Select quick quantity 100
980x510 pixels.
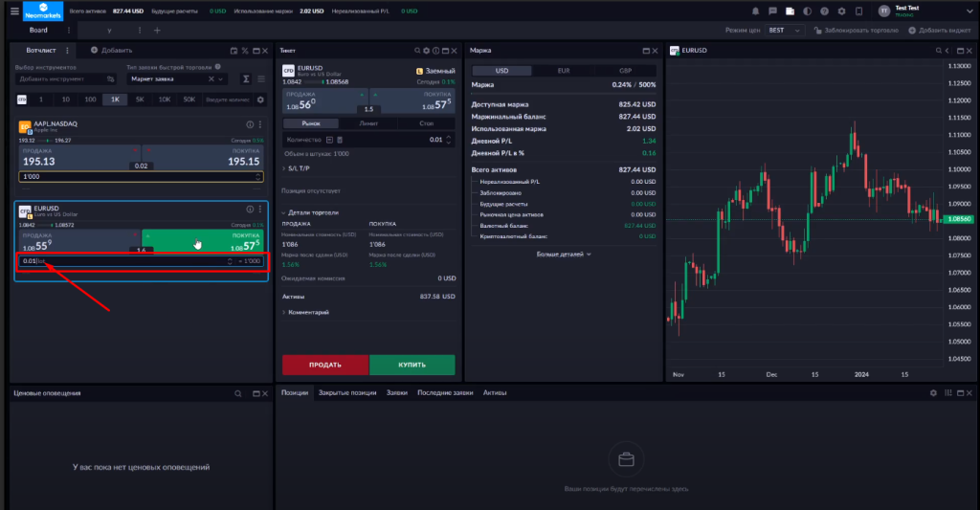91,100
